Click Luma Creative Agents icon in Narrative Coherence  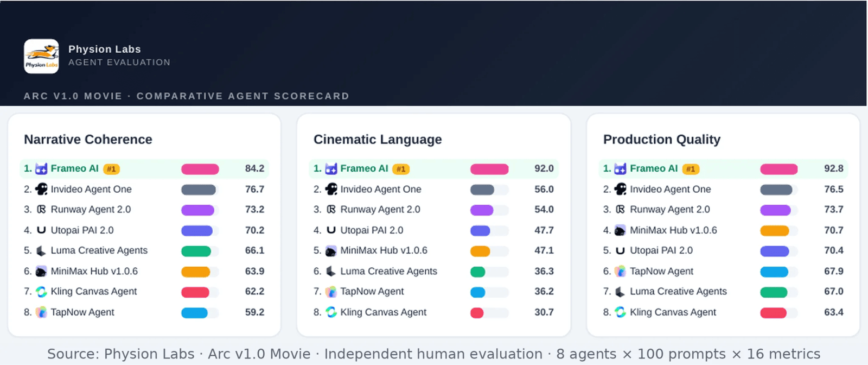click(x=41, y=250)
